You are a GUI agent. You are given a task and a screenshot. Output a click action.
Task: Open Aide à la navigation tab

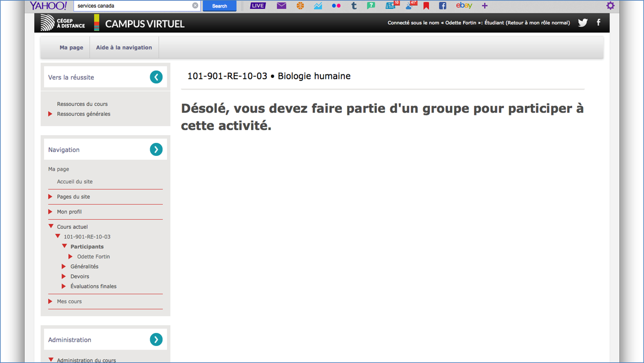pyautogui.click(x=124, y=48)
